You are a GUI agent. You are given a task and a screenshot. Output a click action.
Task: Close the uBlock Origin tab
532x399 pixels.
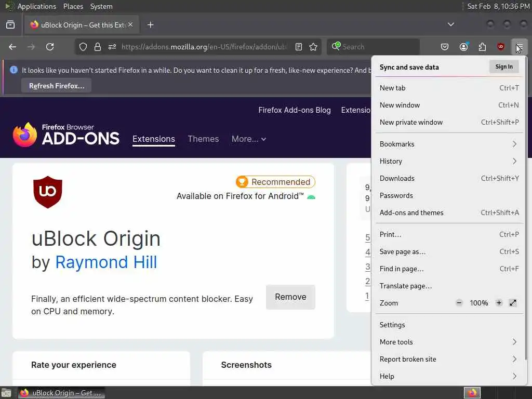tap(130, 24)
